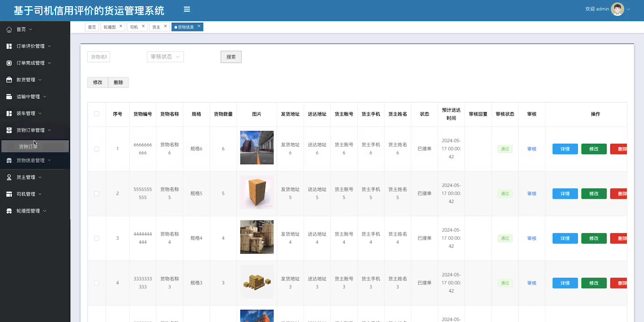The width and height of the screenshot is (644, 322).
Task: Click the 货物订单管理 menu icon
Action: coord(9,130)
